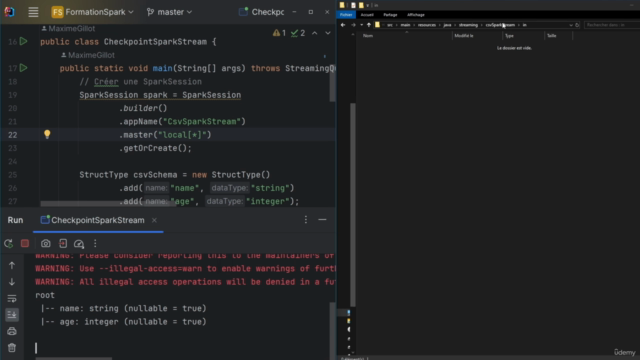
Task: Click the lightbulb quick-fix icon on line 22
Action: click(x=47, y=134)
